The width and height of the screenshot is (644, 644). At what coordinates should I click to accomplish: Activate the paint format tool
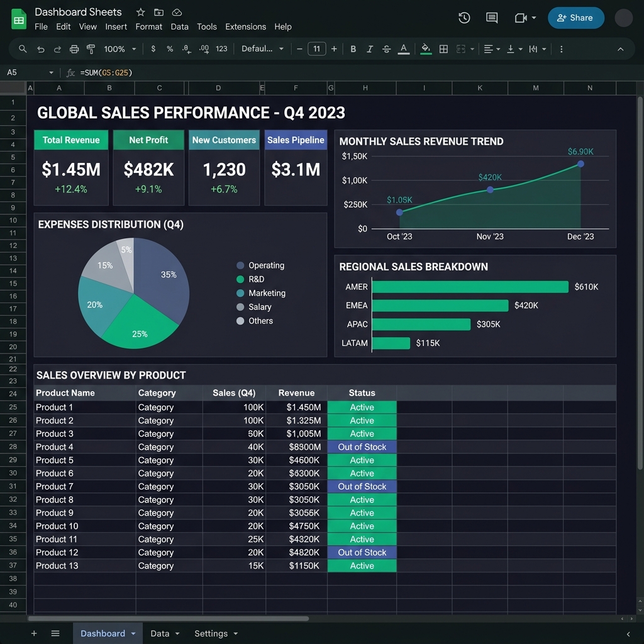click(x=91, y=49)
